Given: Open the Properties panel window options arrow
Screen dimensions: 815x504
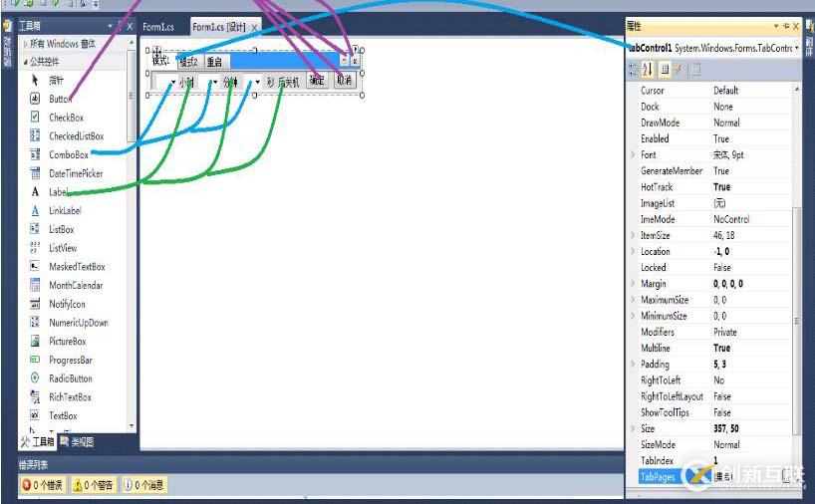Looking at the screenshot, I should click(x=776, y=26).
